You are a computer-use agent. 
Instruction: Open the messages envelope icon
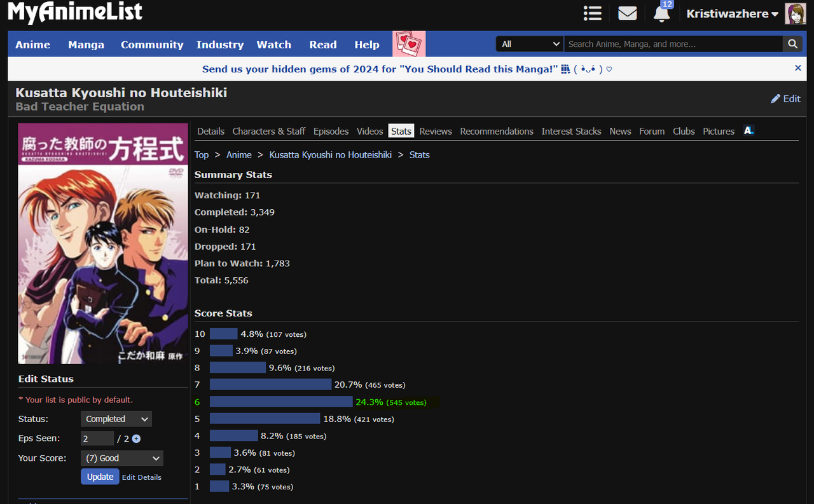click(627, 13)
